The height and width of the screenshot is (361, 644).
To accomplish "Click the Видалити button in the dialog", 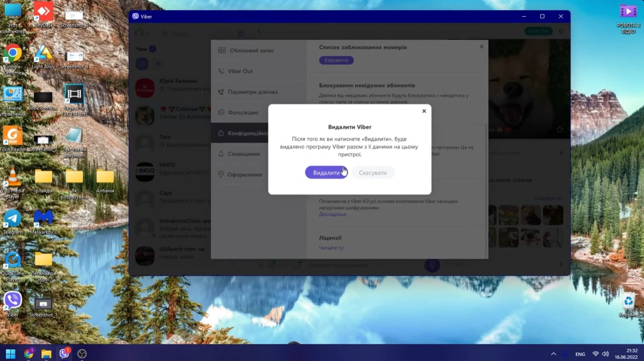I will pyautogui.click(x=326, y=173).
